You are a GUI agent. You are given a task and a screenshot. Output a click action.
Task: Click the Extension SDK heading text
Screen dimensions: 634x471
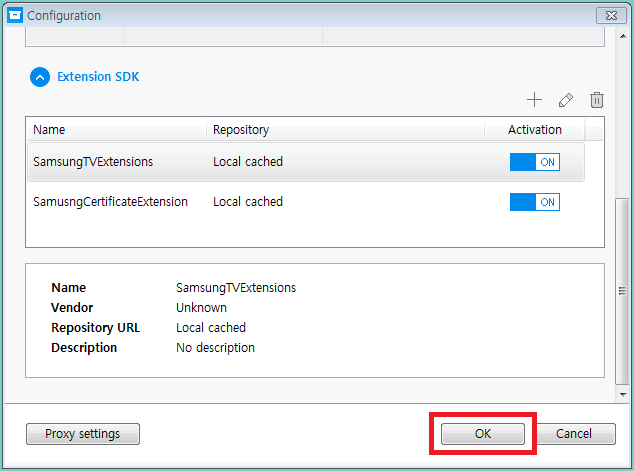point(98,76)
